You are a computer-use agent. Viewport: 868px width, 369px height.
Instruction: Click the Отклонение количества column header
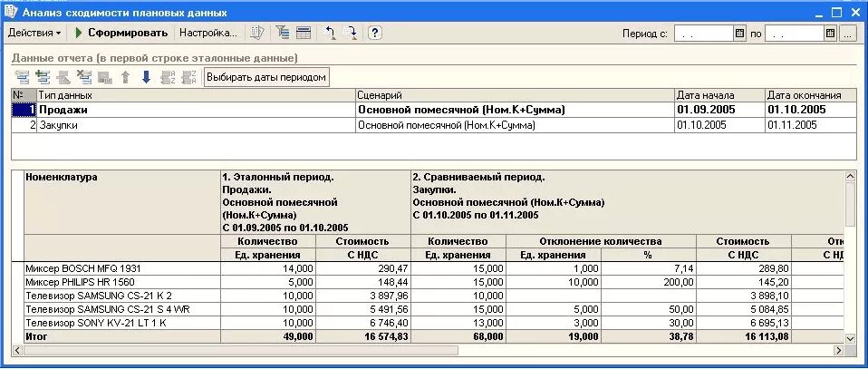pyautogui.click(x=601, y=241)
